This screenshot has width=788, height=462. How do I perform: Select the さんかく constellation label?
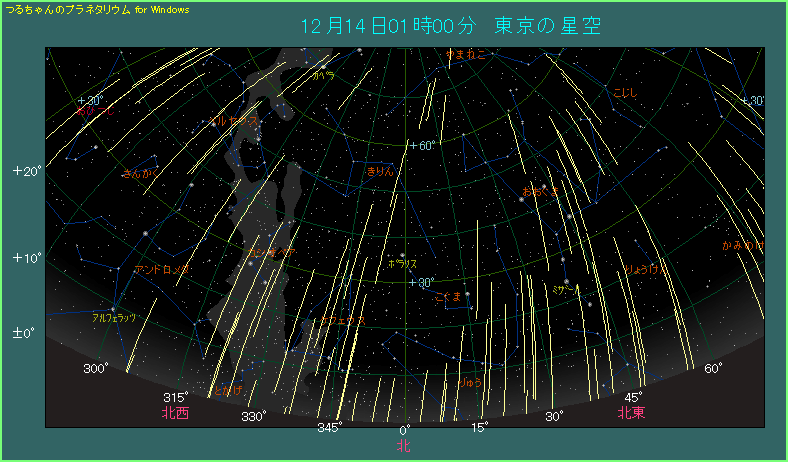point(140,173)
